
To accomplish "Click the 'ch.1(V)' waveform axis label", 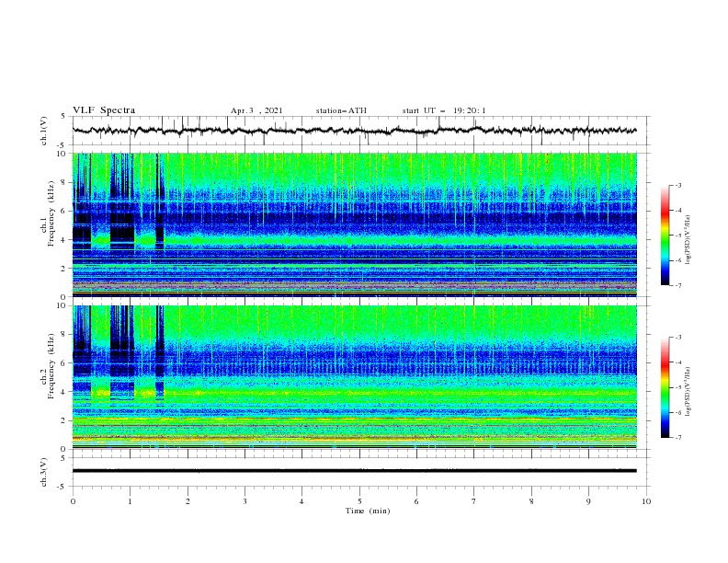I will point(44,131).
